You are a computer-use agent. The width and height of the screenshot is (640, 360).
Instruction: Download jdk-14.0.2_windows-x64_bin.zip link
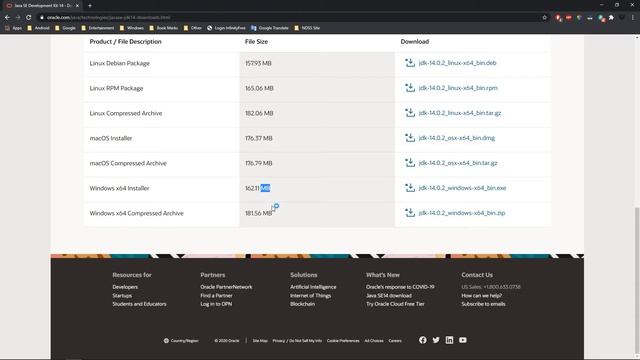pyautogui.click(x=462, y=213)
